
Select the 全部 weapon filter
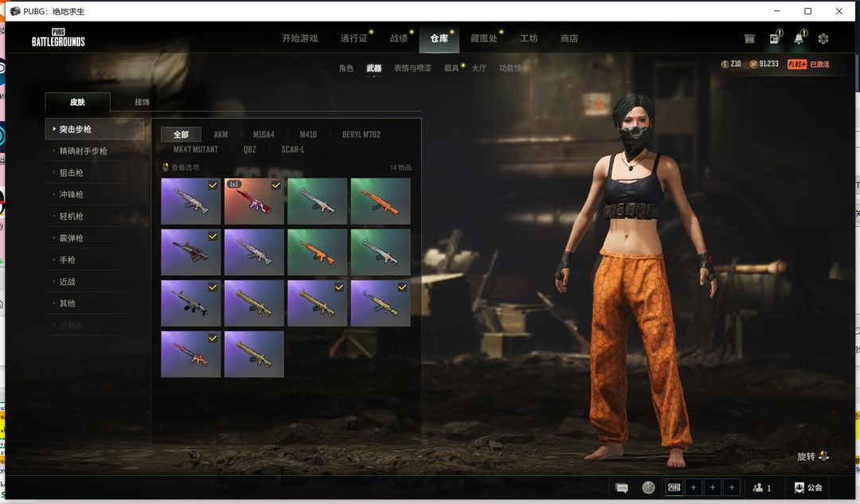(181, 135)
